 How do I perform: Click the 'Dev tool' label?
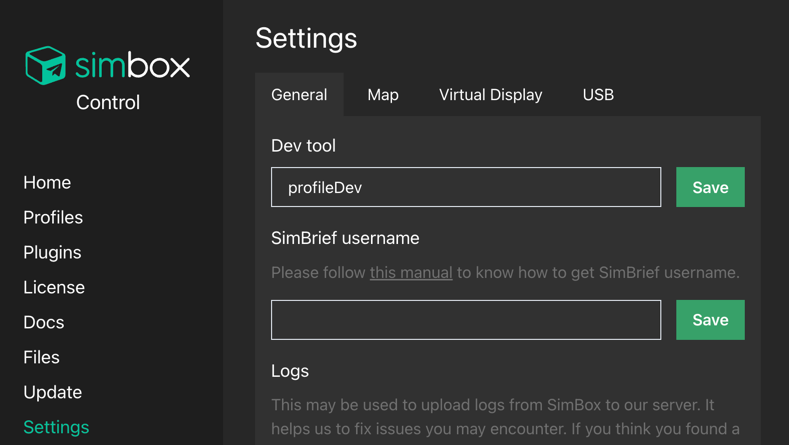click(303, 146)
